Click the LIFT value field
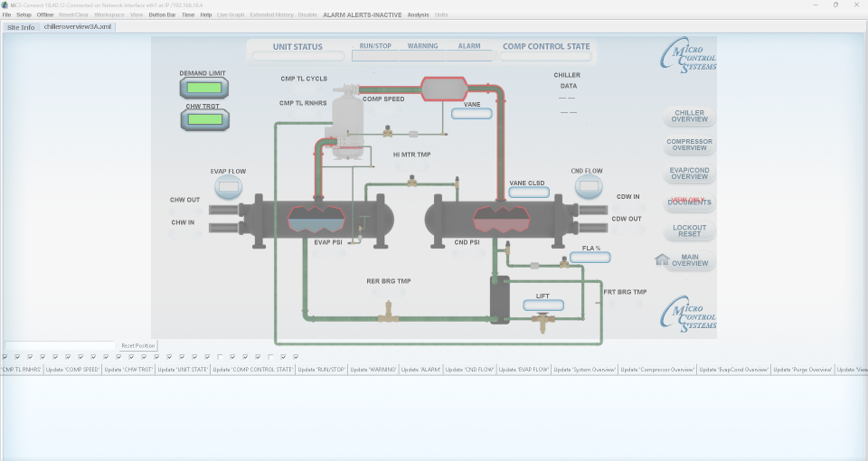Viewport: 868px width, 461px height. coord(543,305)
